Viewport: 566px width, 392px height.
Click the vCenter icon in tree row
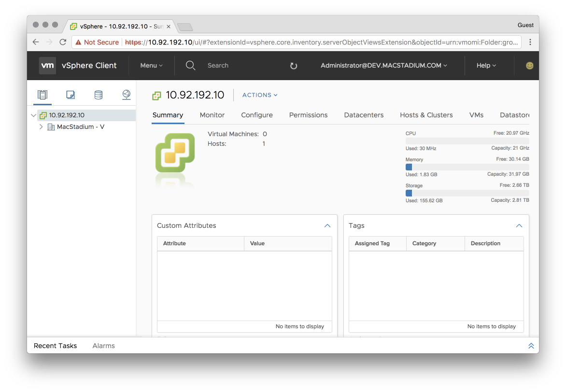pyautogui.click(x=43, y=115)
